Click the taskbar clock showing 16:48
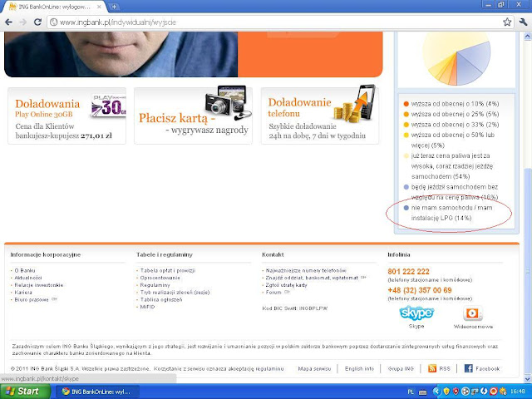The image size is (532, 399). pos(520,392)
